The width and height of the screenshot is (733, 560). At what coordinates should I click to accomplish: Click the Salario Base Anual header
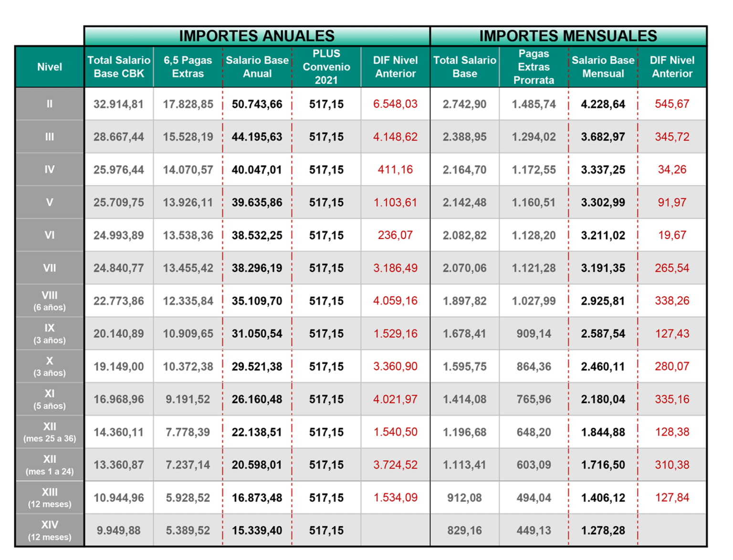(257, 67)
